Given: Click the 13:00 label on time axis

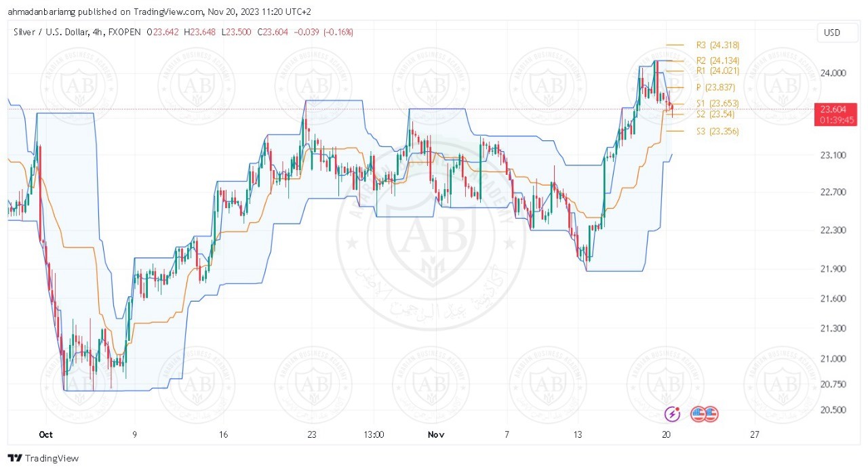Looking at the screenshot, I should point(374,434).
